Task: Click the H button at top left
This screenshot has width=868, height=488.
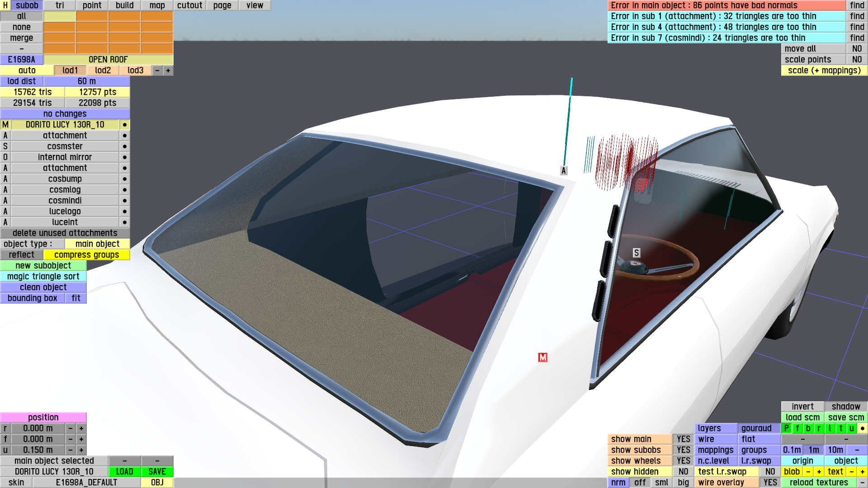Action: click(x=5, y=5)
